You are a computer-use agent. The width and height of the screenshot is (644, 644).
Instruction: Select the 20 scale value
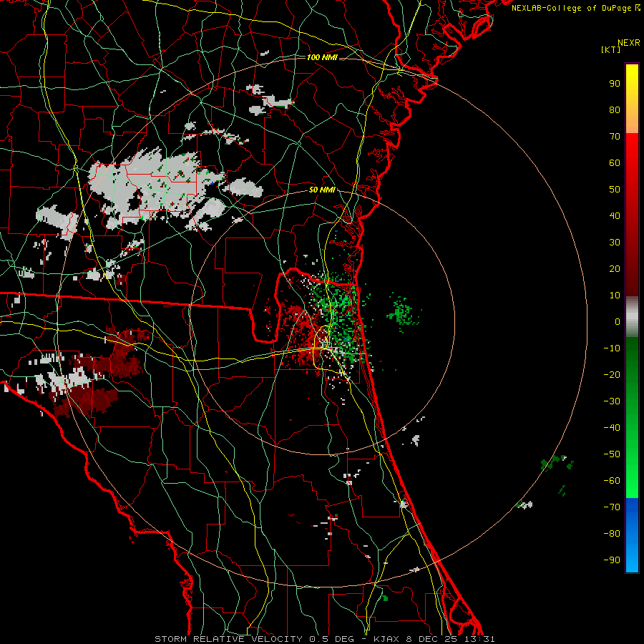(615, 269)
